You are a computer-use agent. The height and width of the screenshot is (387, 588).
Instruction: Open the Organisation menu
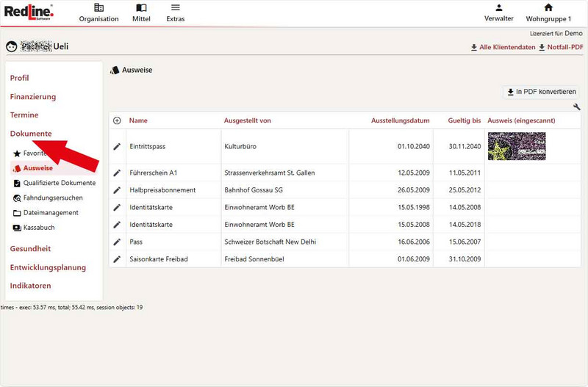(98, 12)
